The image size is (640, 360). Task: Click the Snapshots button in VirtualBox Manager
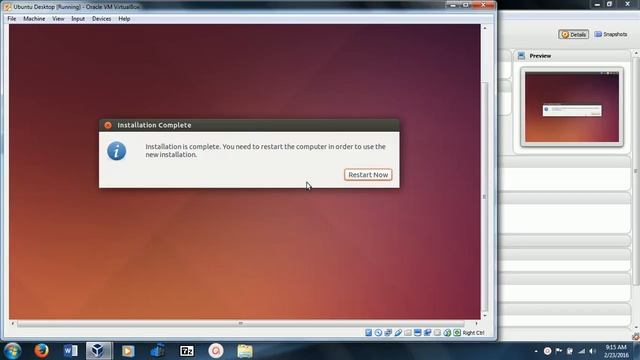(x=611, y=34)
